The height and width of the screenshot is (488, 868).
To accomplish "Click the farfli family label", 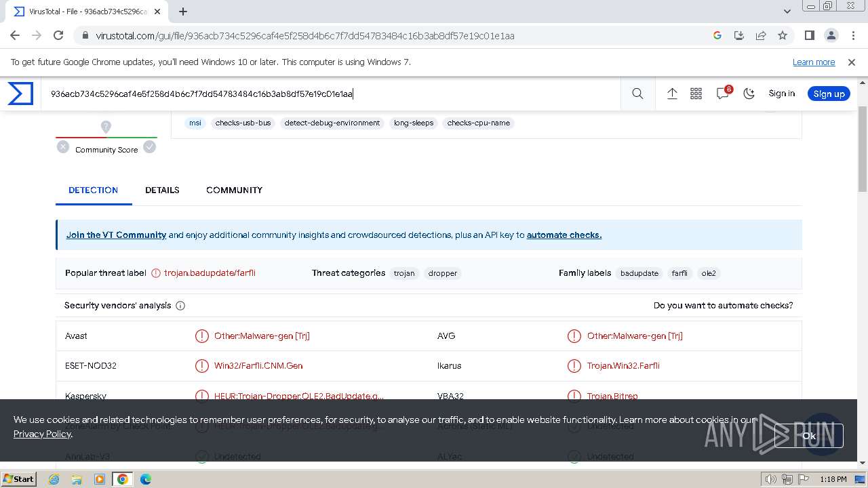I will tap(679, 273).
